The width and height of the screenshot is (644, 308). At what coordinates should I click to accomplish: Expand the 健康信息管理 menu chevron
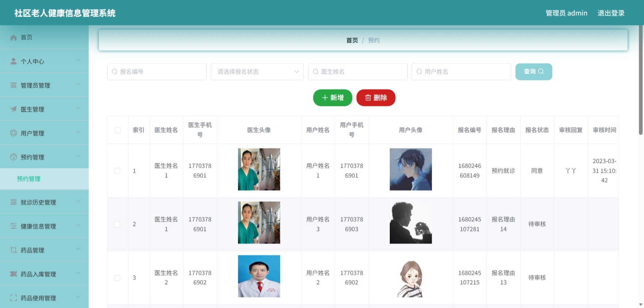[78, 226]
